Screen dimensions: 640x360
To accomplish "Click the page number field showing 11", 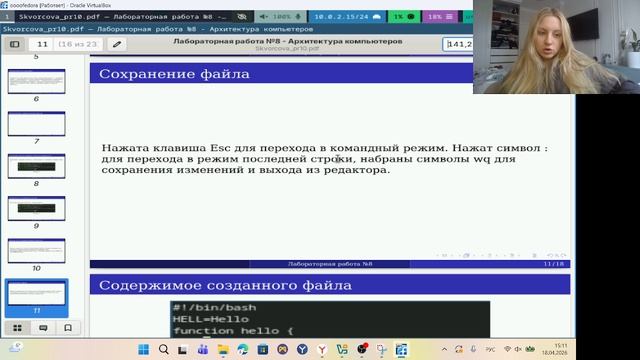I will [42, 44].
